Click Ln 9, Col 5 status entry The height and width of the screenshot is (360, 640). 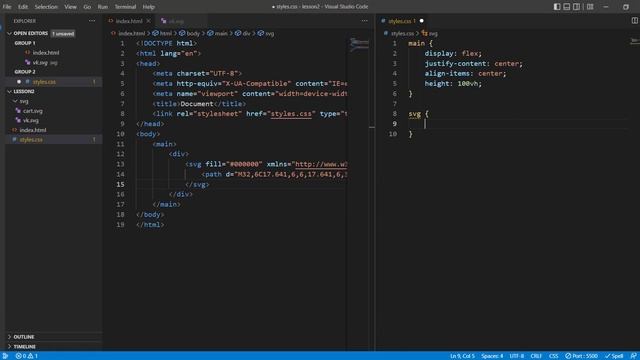coord(462,356)
